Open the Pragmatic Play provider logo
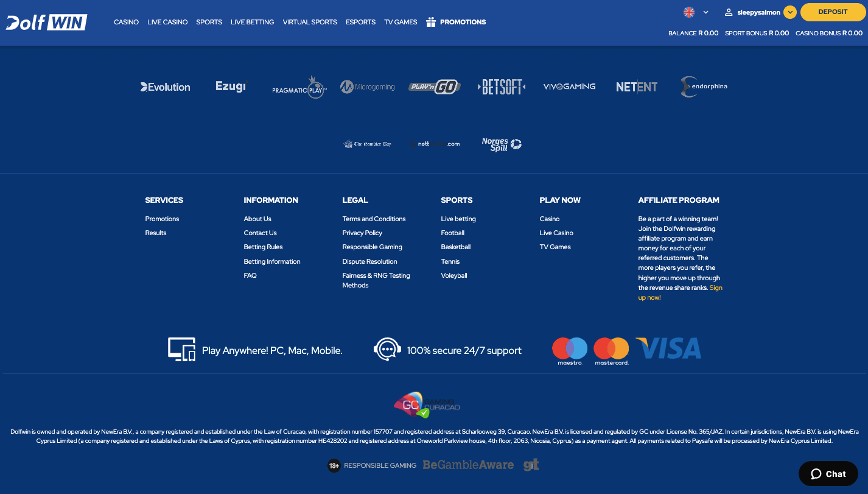This screenshot has height=494, width=868. [x=299, y=87]
